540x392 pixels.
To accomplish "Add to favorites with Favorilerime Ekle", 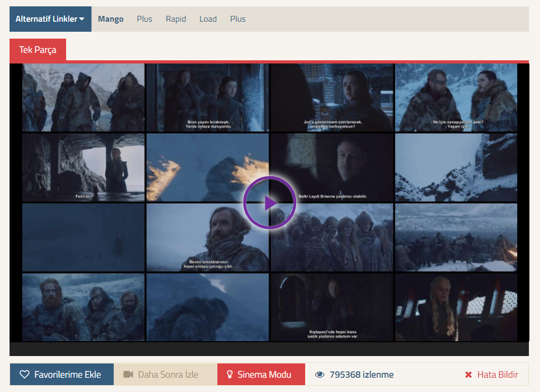I will click(x=62, y=375).
